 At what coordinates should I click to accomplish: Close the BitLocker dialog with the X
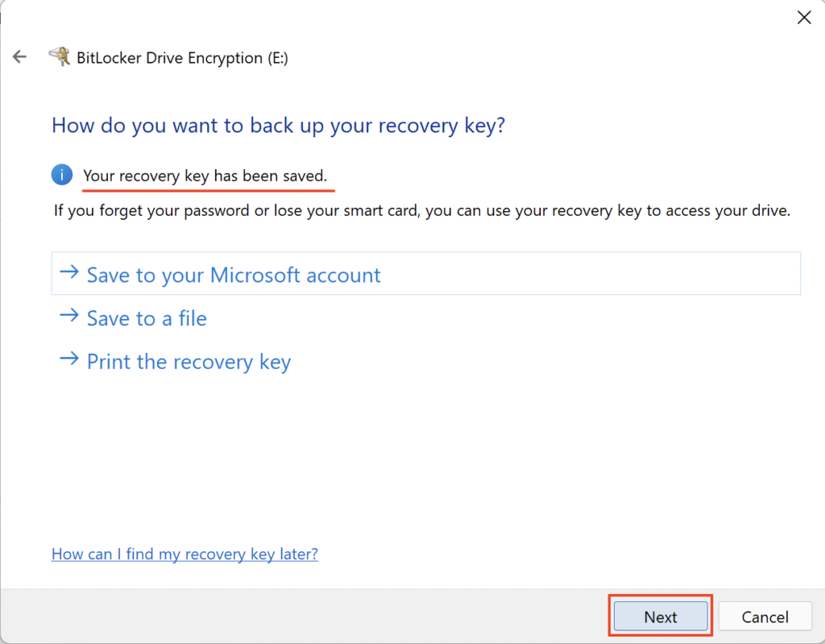click(803, 17)
